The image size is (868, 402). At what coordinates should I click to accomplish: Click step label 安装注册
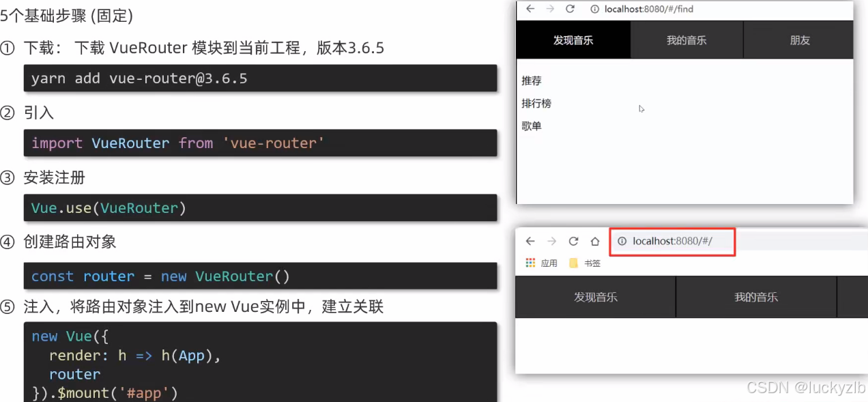(x=54, y=178)
